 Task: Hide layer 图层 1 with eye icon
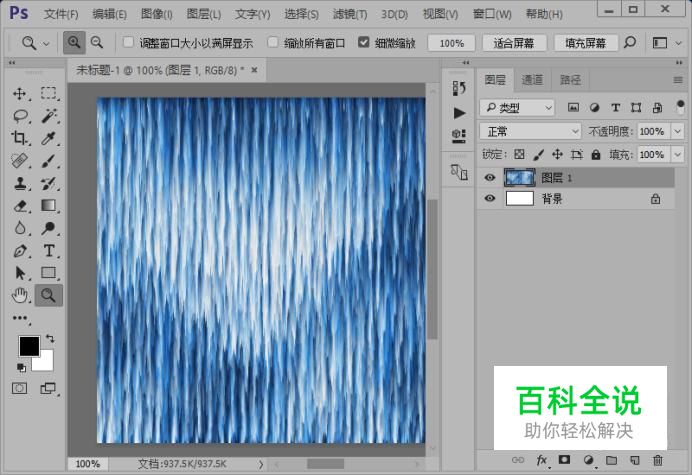(489, 177)
